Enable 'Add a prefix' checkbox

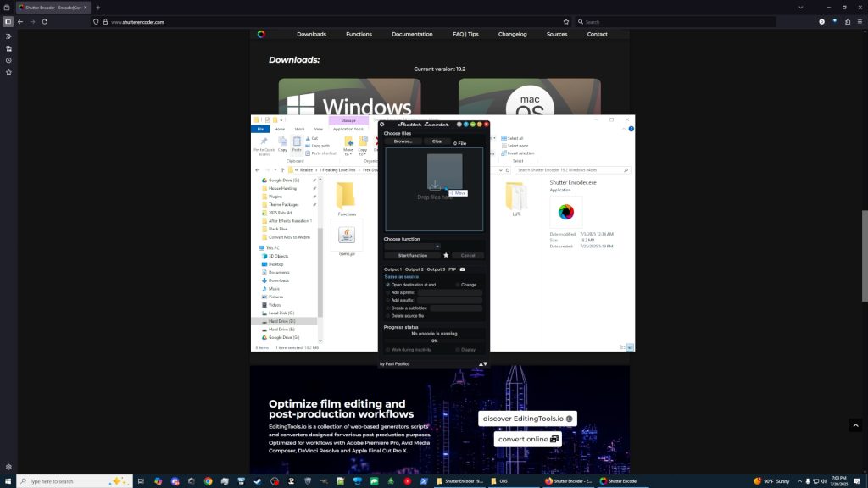point(387,292)
